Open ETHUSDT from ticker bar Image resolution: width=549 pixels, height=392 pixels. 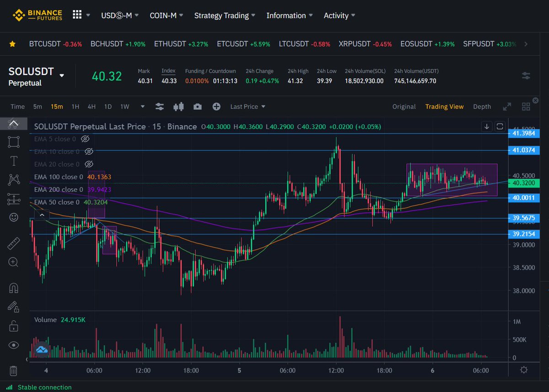tap(181, 44)
